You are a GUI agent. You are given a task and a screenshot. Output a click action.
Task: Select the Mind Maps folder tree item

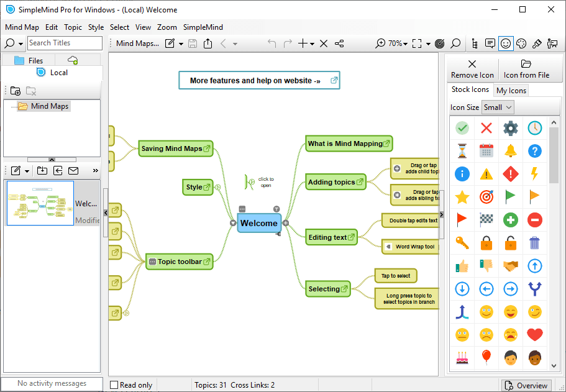(x=44, y=106)
